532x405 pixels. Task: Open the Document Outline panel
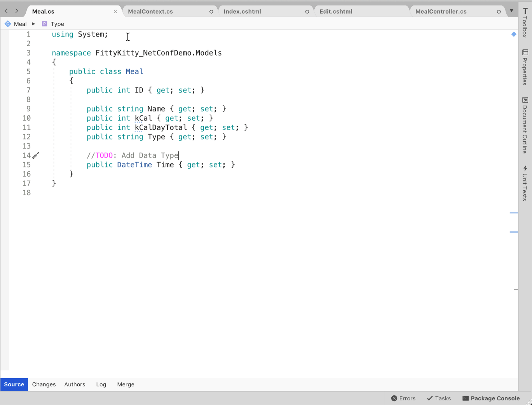pos(525,125)
